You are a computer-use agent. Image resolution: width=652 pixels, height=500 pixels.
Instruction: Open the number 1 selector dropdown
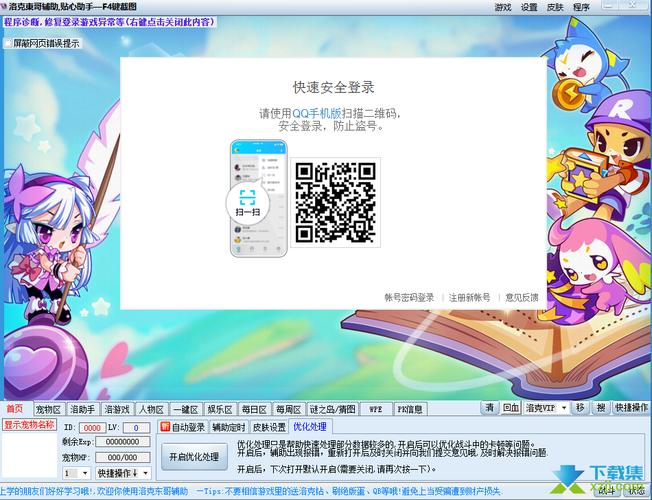point(86,472)
